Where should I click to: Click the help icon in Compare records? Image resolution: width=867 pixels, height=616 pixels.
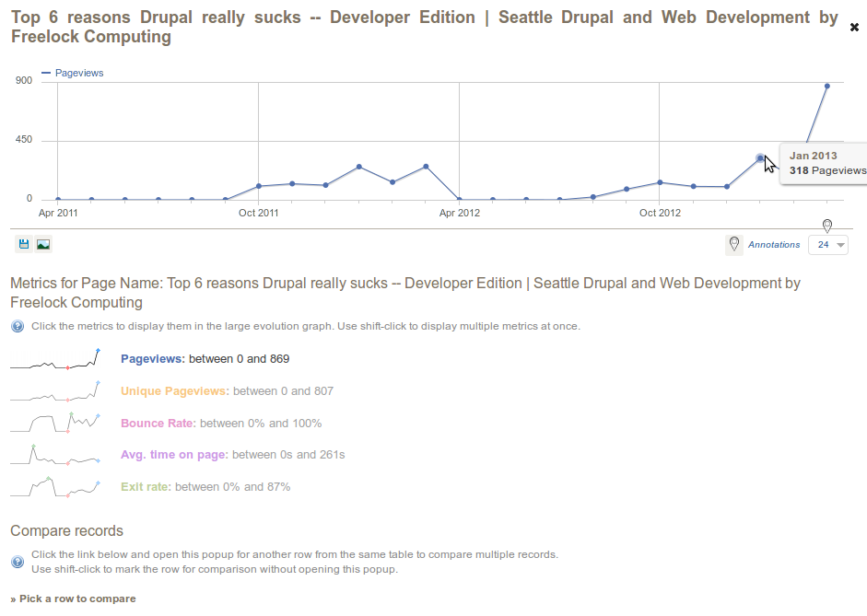pos(18,562)
